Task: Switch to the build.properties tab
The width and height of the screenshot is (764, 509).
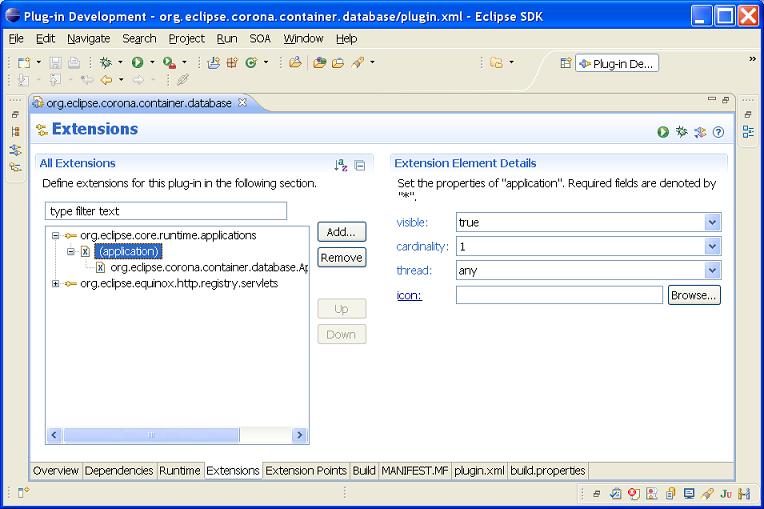Action: pos(548,471)
